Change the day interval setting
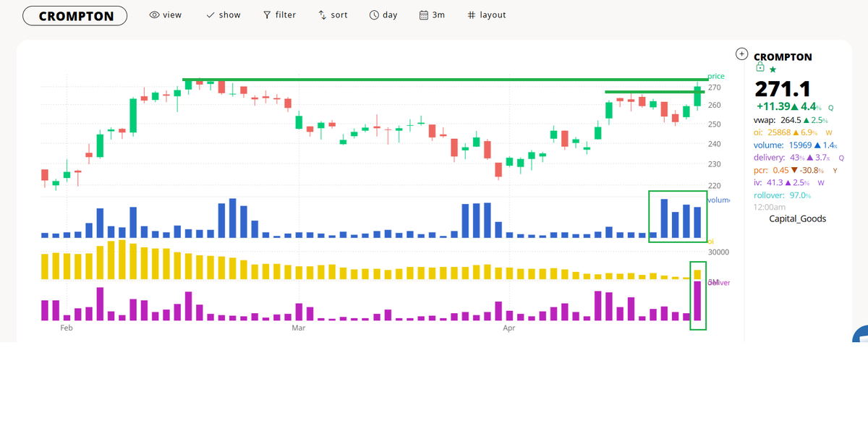868x447 pixels. point(383,14)
